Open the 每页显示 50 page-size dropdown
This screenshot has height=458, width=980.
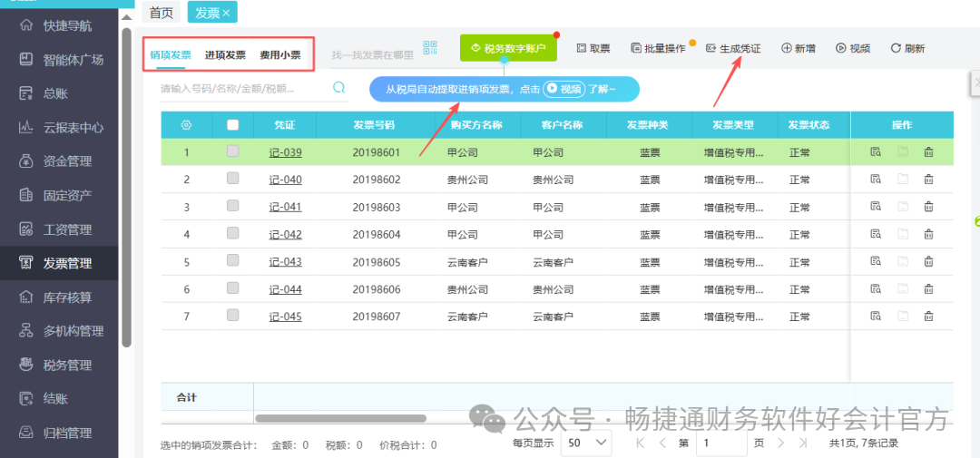tap(586, 443)
